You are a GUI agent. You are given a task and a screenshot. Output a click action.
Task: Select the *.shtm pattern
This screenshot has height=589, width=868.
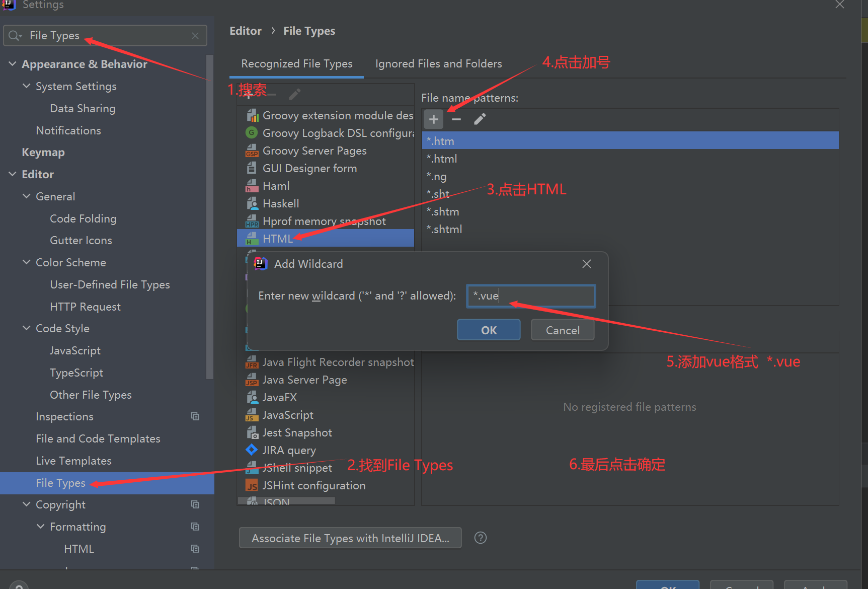coord(630,211)
